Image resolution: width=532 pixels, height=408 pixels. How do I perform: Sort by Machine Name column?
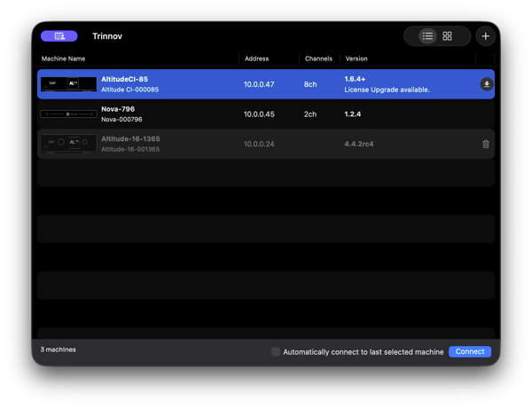click(x=64, y=59)
